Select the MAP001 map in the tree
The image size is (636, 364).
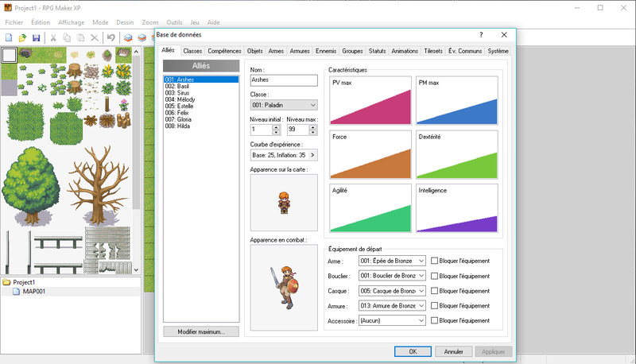coord(33,292)
